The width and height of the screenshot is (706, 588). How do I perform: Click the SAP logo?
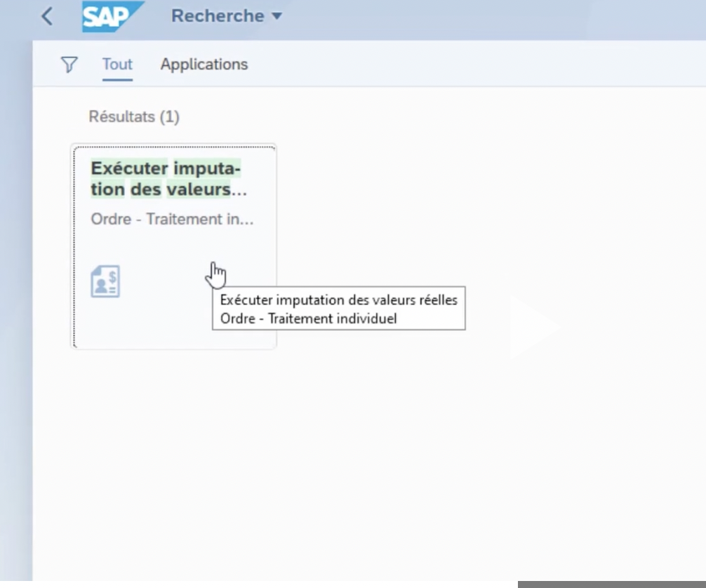111,16
